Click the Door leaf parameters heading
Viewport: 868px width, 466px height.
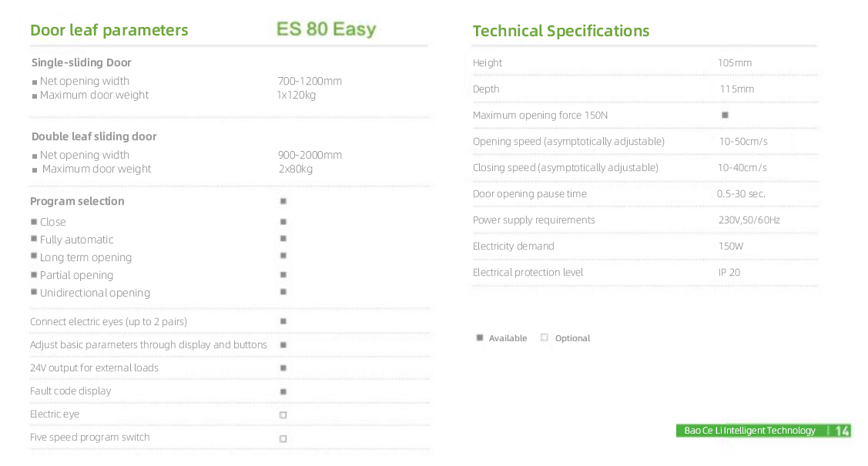tap(109, 30)
